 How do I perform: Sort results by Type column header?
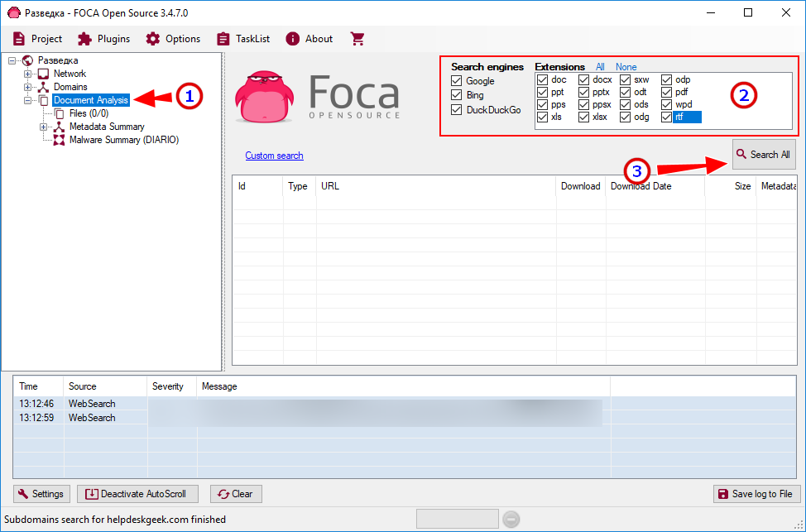point(300,186)
